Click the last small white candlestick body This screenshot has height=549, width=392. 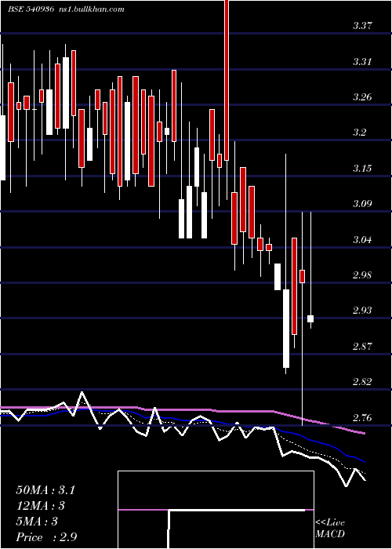tap(310, 318)
